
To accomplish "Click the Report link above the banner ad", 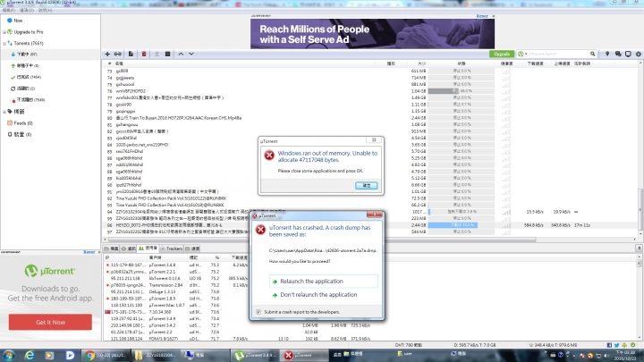I will pyautogui.click(x=482, y=16).
